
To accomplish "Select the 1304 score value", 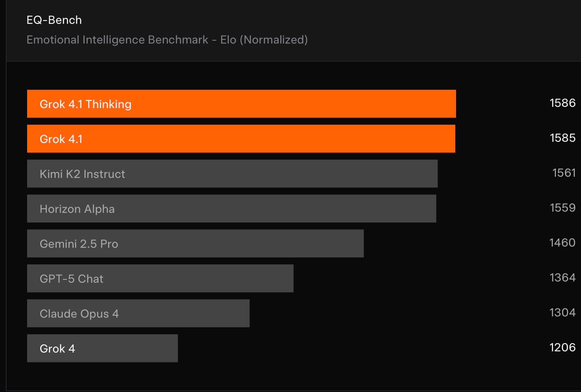I will pos(562,312).
